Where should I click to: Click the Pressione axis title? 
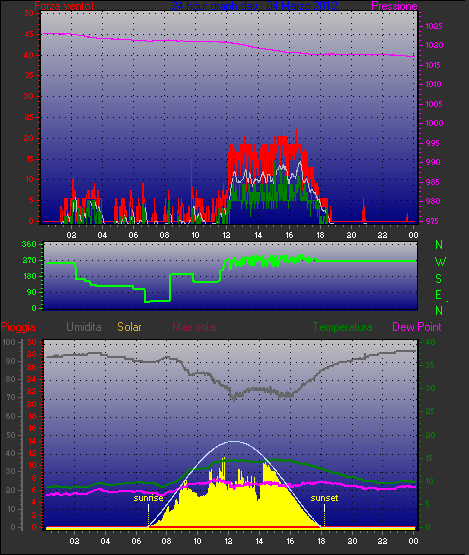pos(394,6)
